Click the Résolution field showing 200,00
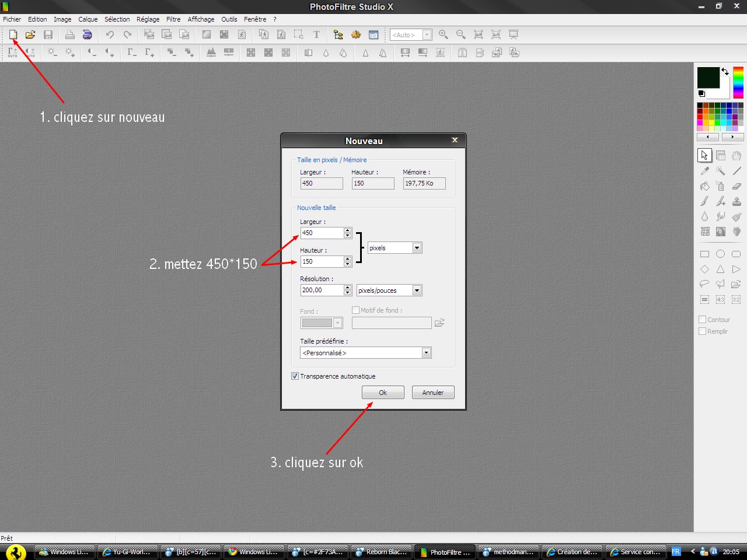747x560 pixels. [322, 290]
